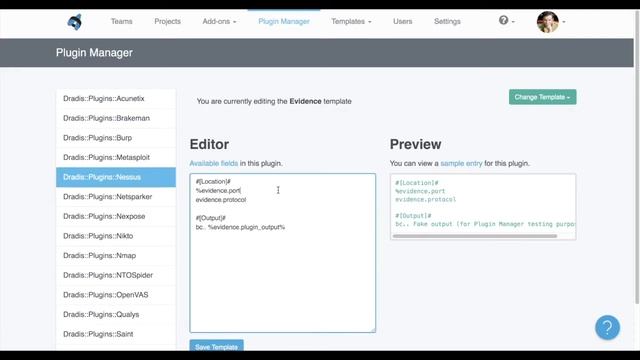Click the bc.. %evidence.plugin_output% line

240,227
